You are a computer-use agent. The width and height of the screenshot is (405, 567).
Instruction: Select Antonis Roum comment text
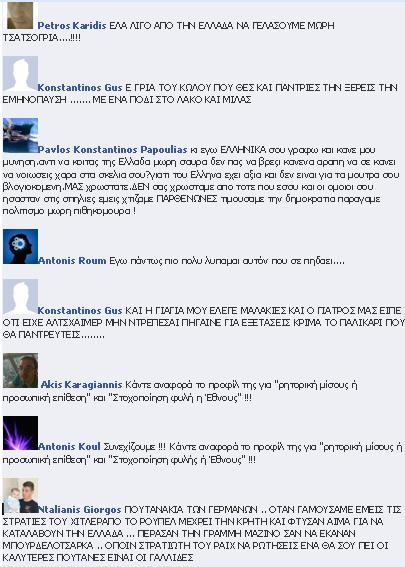point(227,261)
